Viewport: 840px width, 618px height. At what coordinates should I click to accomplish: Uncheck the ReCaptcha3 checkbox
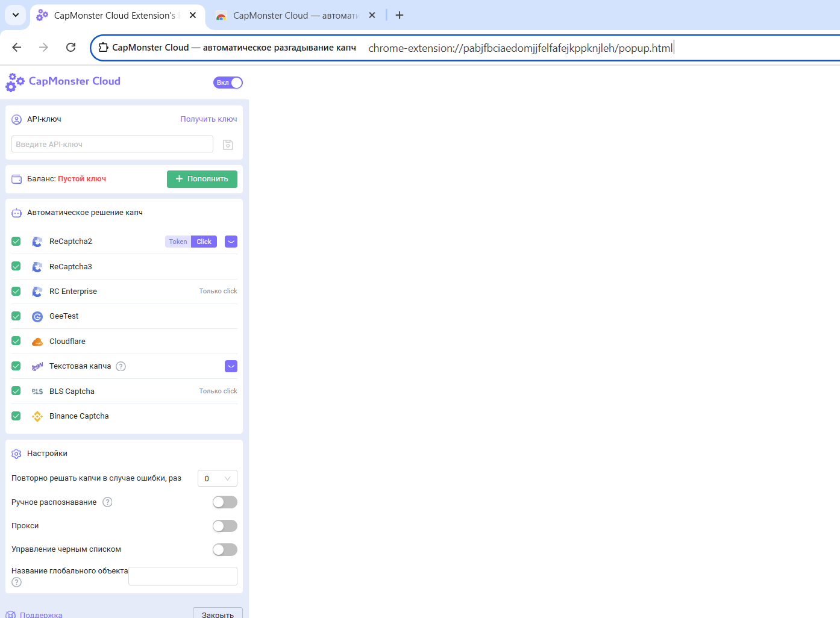pos(16,266)
